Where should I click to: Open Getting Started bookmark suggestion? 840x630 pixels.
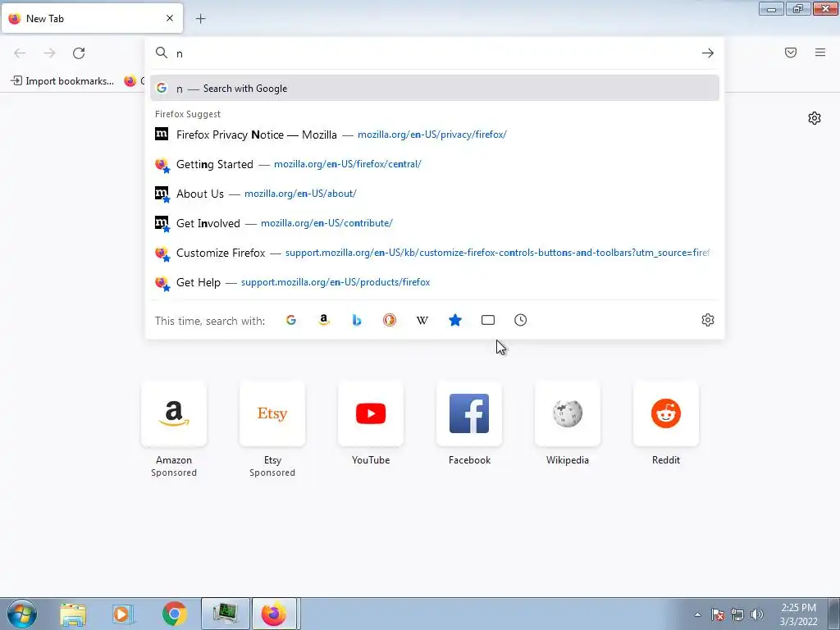point(435,164)
